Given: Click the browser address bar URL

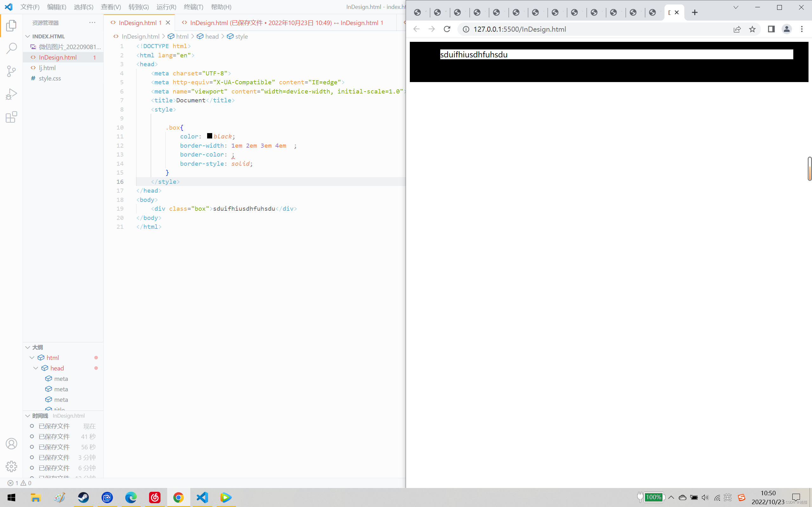Looking at the screenshot, I should (x=520, y=29).
